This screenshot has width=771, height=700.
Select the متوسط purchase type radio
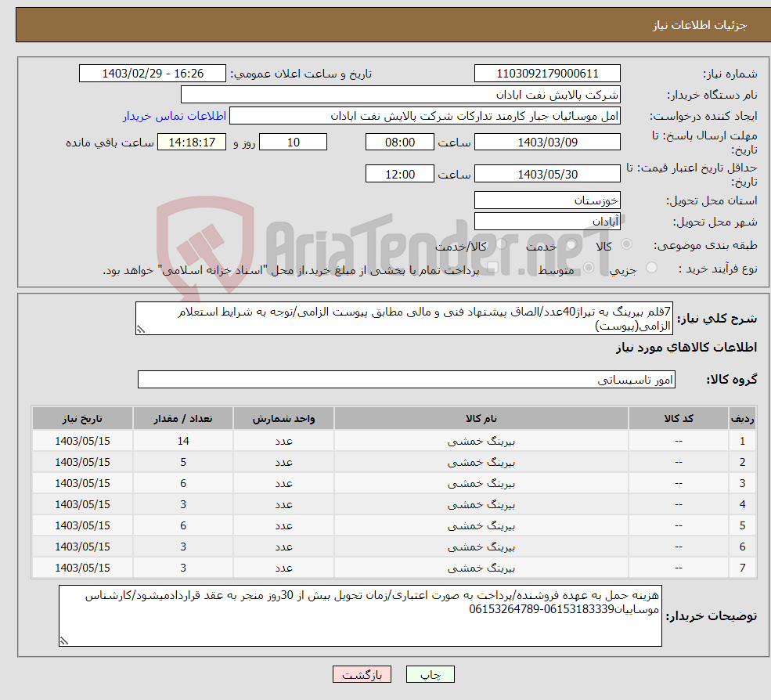(x=589, y=268)
